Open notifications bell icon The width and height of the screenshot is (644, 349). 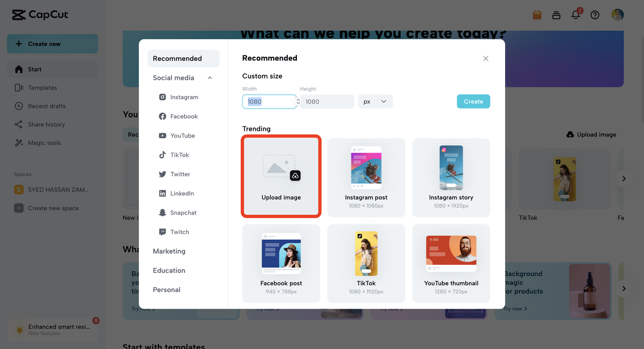576,15
